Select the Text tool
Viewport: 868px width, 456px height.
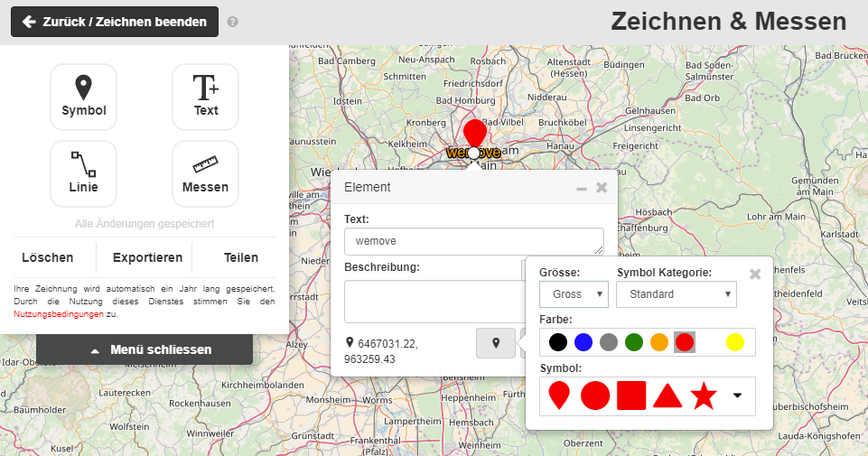pos(206,97)
